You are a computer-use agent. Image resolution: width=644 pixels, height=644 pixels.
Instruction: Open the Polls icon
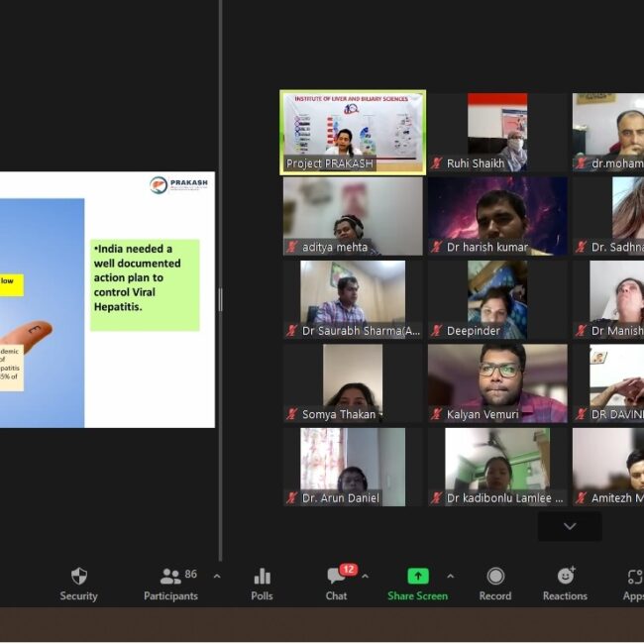pos(262,584)
